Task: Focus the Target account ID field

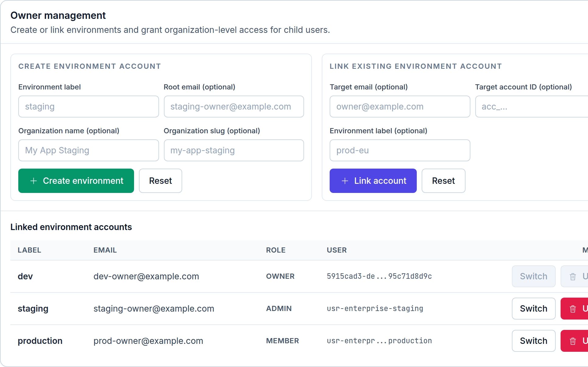Action: click(x=532, y=107)
